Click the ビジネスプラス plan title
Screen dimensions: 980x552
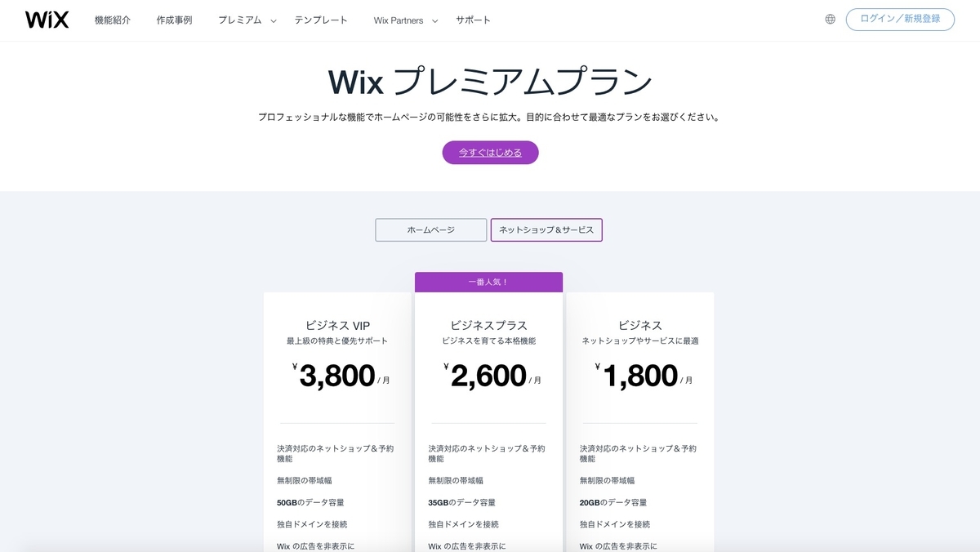(489, 325)
